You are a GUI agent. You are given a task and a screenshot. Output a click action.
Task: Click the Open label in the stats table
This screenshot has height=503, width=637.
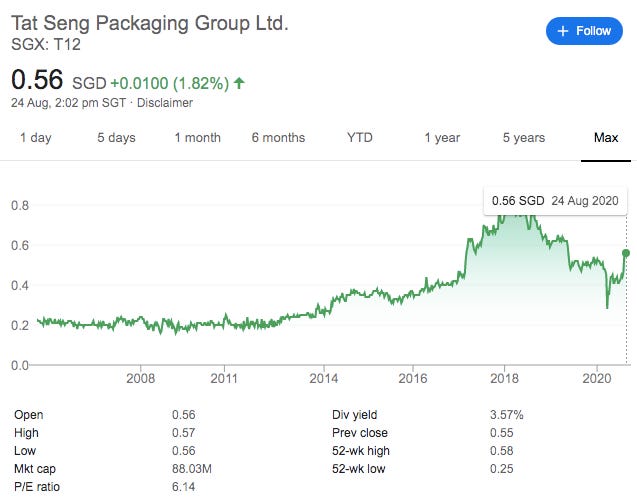point(28,415)
